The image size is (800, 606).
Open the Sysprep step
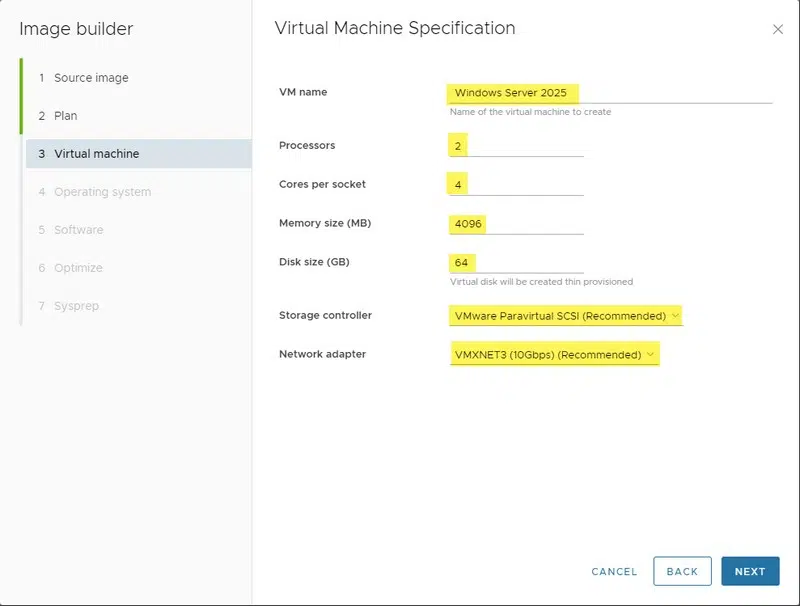pos(76,306)
